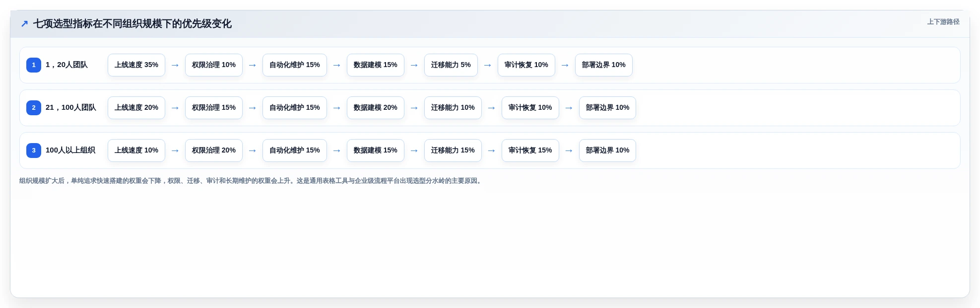The width and height of the screenshot is (980, 308).
Task: Click the 100人以上组织 row label
Action: pyautogui.click(x=70, y=151)
